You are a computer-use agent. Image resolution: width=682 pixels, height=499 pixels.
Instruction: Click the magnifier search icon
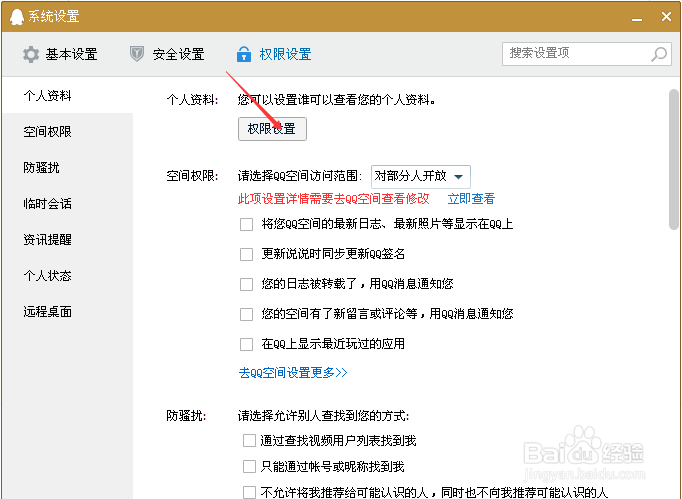[x=659, y=54]
